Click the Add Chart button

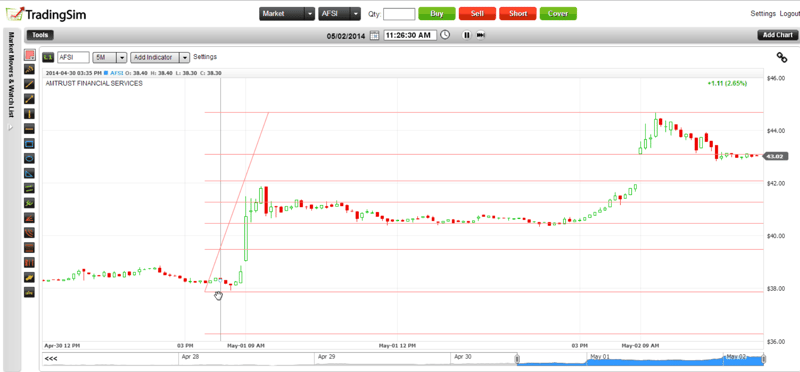tap(778, 35)
